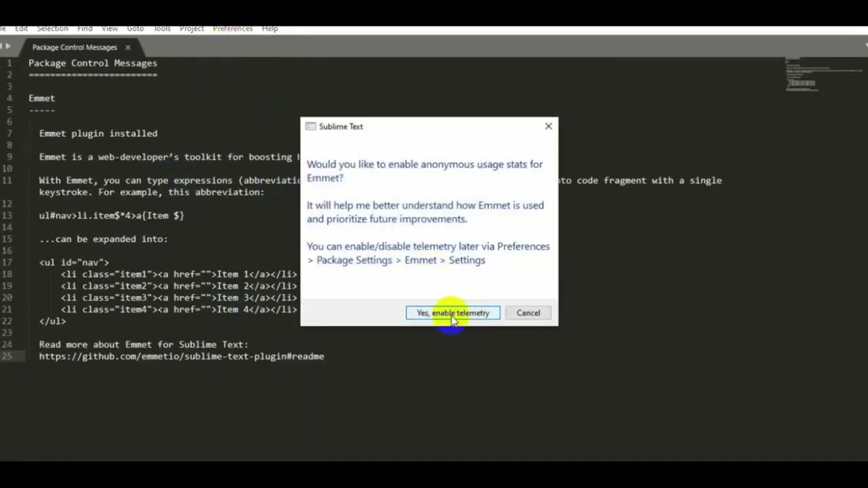Click the code line containing 'Item 2'
This screenshot has height=488, width=868.
click(179, 286)
